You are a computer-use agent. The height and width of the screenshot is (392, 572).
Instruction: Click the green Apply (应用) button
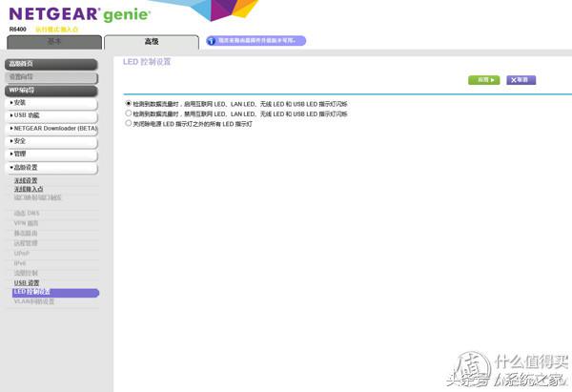[483, 80]
